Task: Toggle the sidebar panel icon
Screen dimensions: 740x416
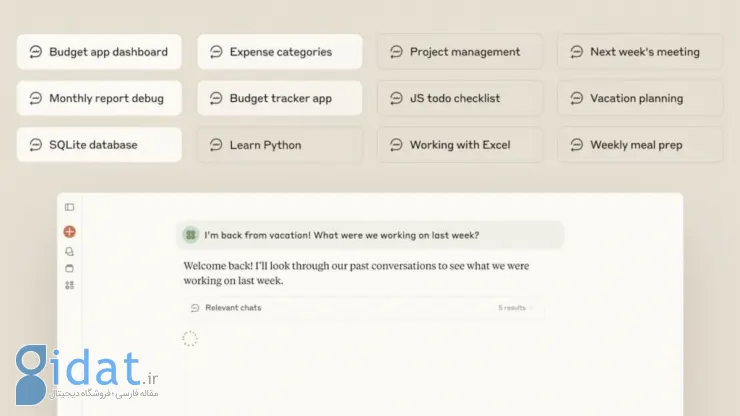Action: click(x=69, y=207)
